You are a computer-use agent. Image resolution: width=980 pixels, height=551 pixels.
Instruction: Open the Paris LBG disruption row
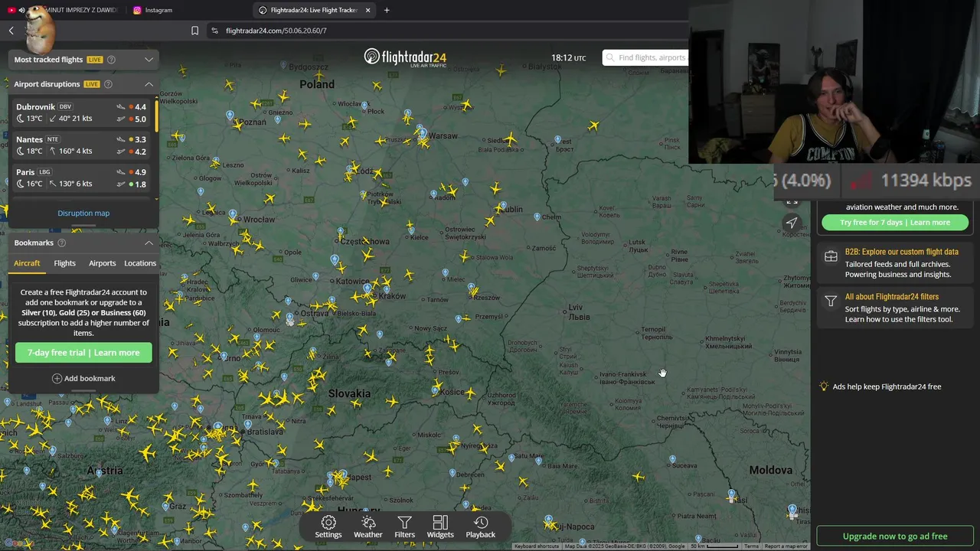point(81,178)
